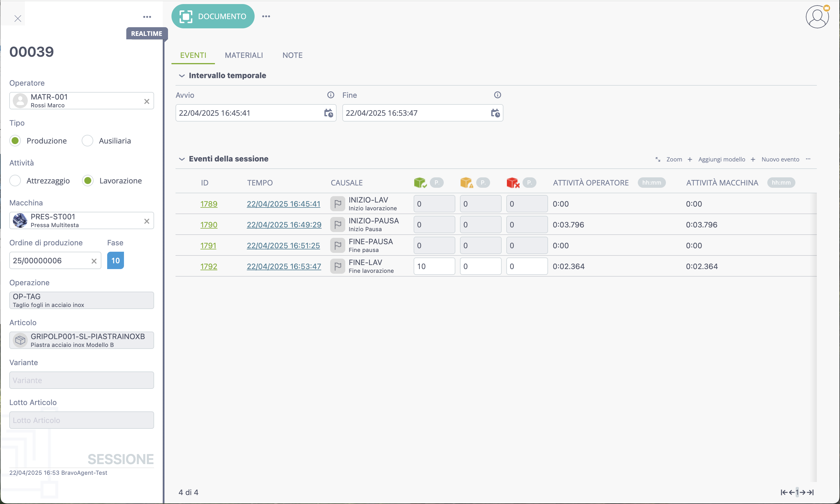Go to last page of events
The height and width of the screenshot is (504, 840).
(x=811, y=492)
